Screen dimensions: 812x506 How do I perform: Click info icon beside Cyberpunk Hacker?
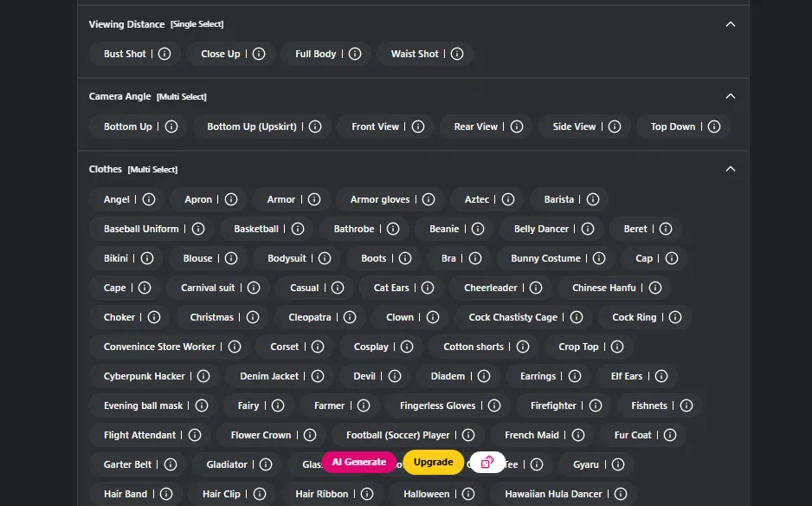point(203,376)
